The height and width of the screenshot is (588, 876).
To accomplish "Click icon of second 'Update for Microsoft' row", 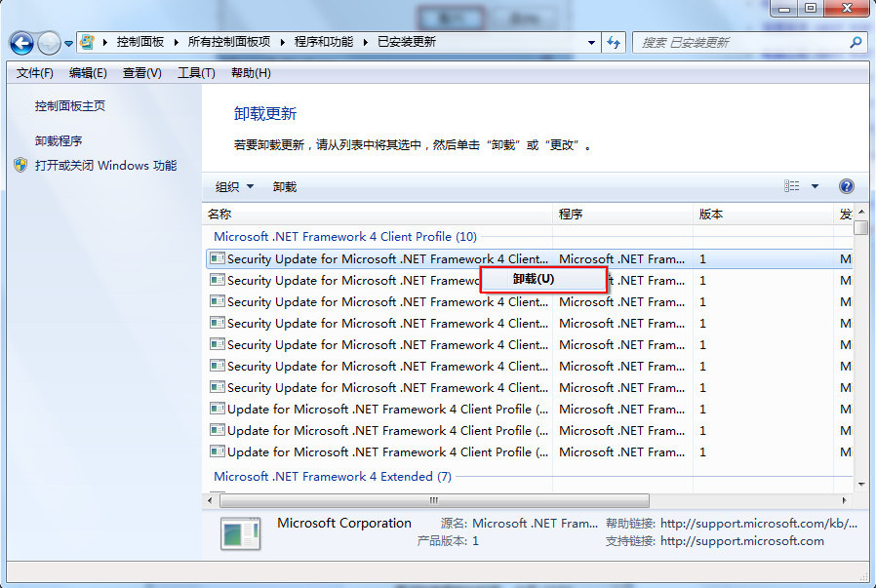I will coord(218,430).
